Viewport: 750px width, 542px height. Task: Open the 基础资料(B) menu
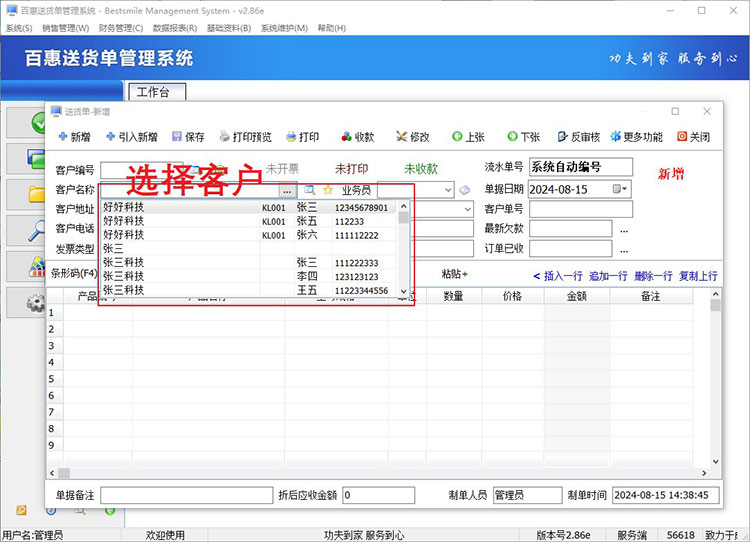229,28
